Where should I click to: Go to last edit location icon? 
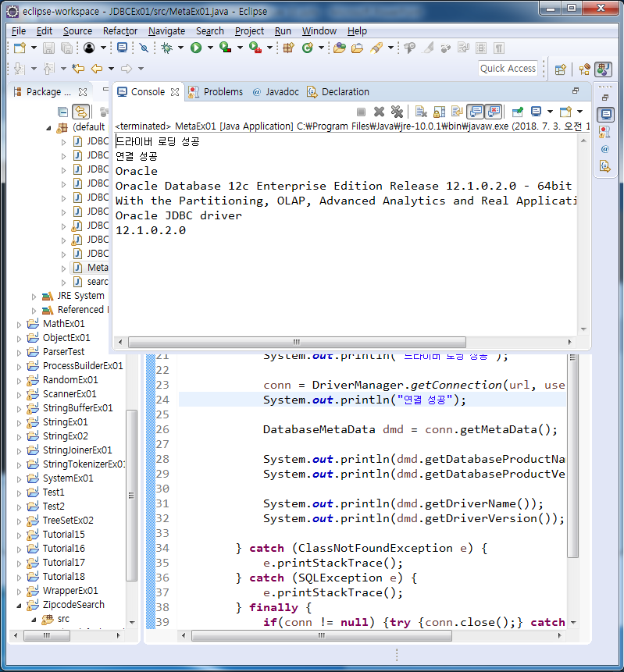tap(78, 69)
